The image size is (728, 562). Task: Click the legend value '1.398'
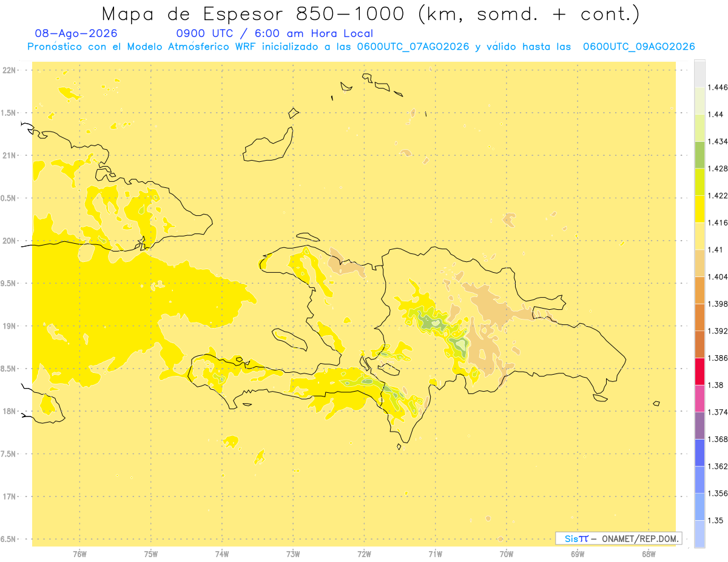tap(718, 304)
